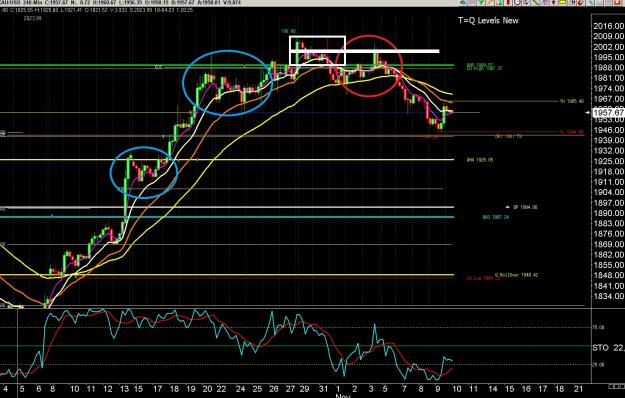Click the 1946.00 price axis label
This screenshot has height=398, width=625.
coord(608,130)
